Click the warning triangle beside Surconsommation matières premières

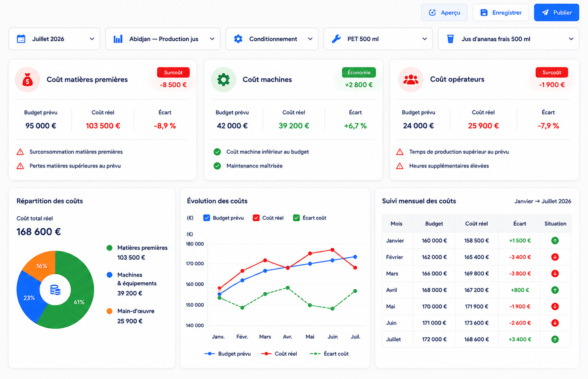tap(20, 152)
